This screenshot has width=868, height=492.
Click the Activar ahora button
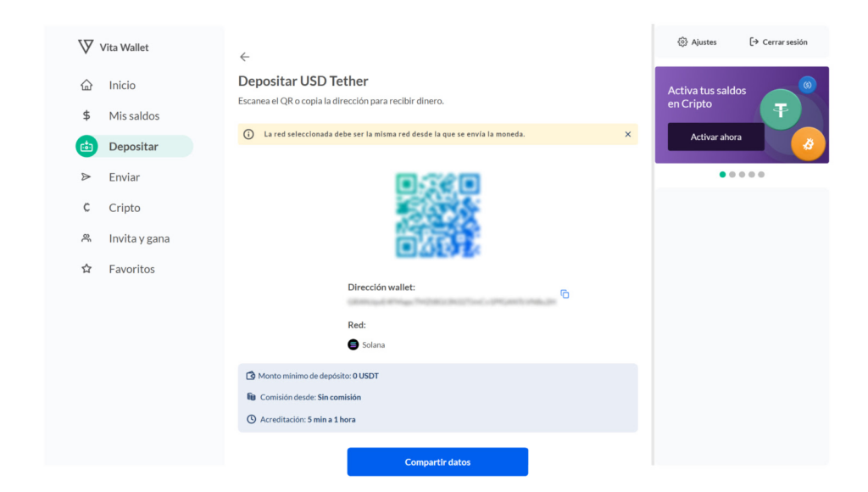click(x=715, y=137)
